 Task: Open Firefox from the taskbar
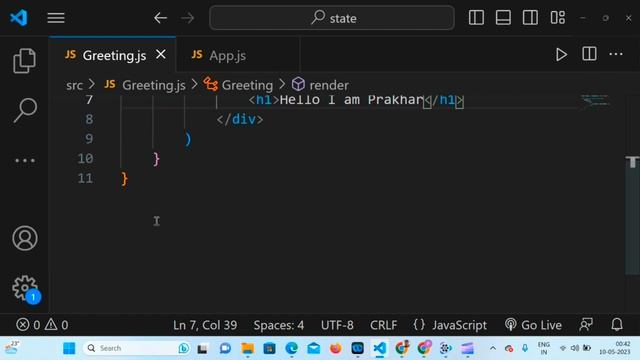(336, 348)
